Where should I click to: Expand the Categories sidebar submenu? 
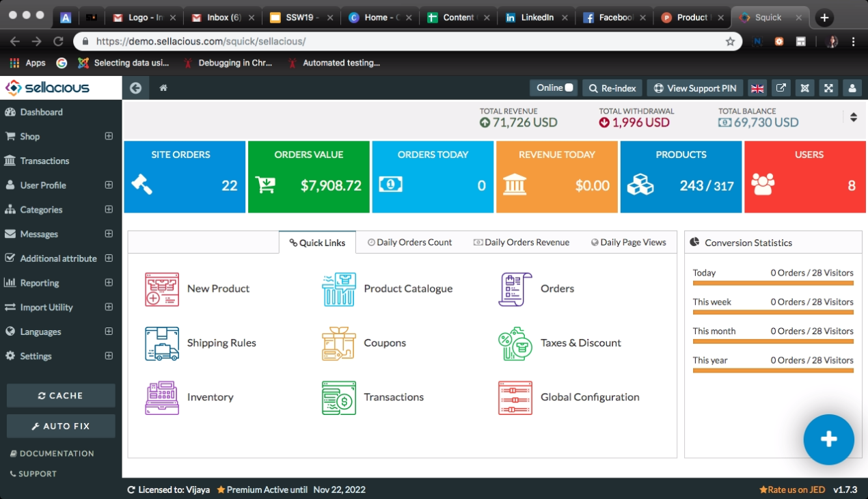pos(109,209)
